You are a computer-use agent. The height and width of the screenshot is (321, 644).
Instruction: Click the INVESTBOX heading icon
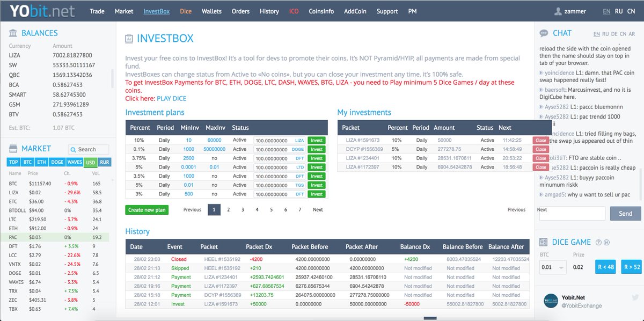click(x=129, y=39)
